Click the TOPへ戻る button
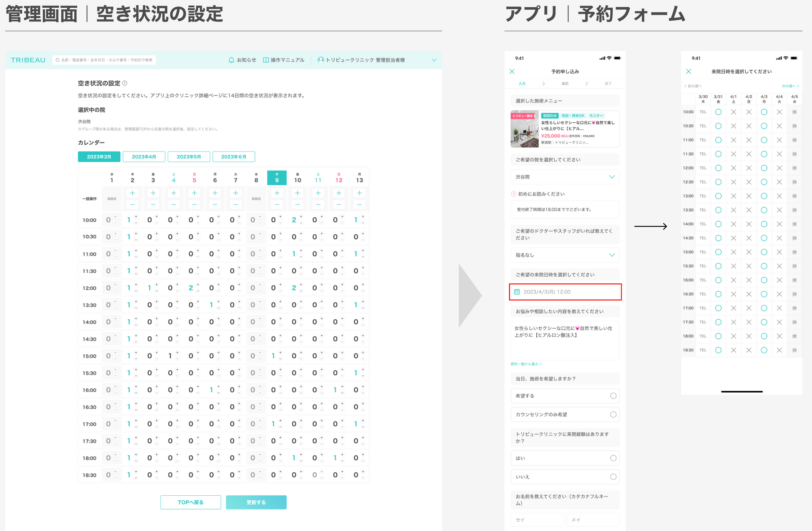The width and height of the screenshot is (812, 531). (190, 502)
